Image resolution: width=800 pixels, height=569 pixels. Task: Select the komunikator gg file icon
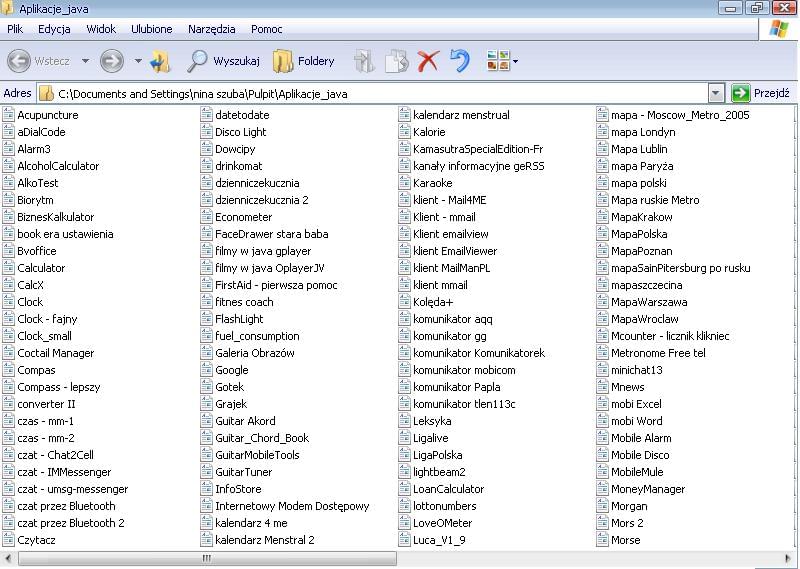click(x=404, y=335)
